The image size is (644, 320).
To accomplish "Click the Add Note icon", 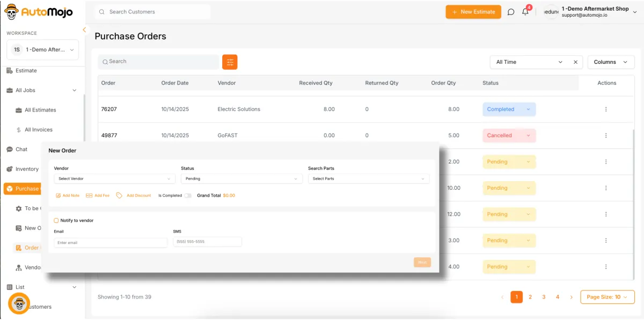I will click(58, 196).
